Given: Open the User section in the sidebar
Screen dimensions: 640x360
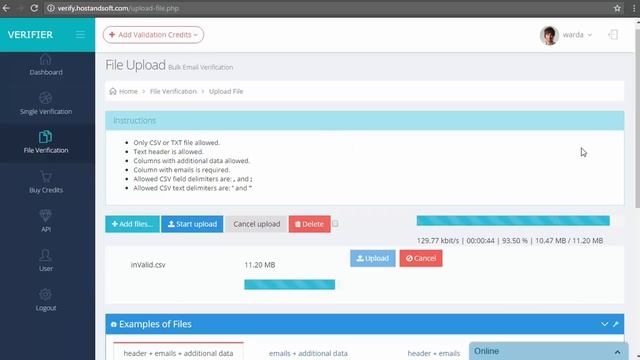Looking at the screenshot, I should (46, 261).
